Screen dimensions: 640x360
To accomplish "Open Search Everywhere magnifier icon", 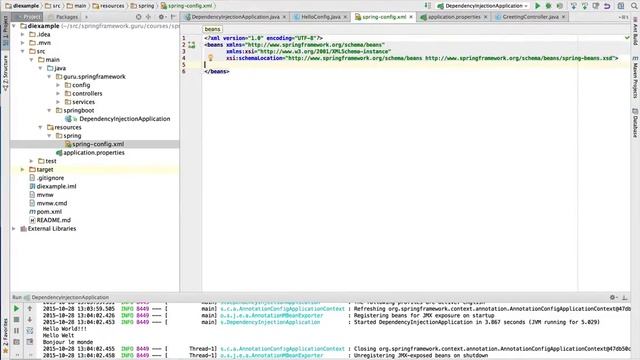I will coord(635,6).
